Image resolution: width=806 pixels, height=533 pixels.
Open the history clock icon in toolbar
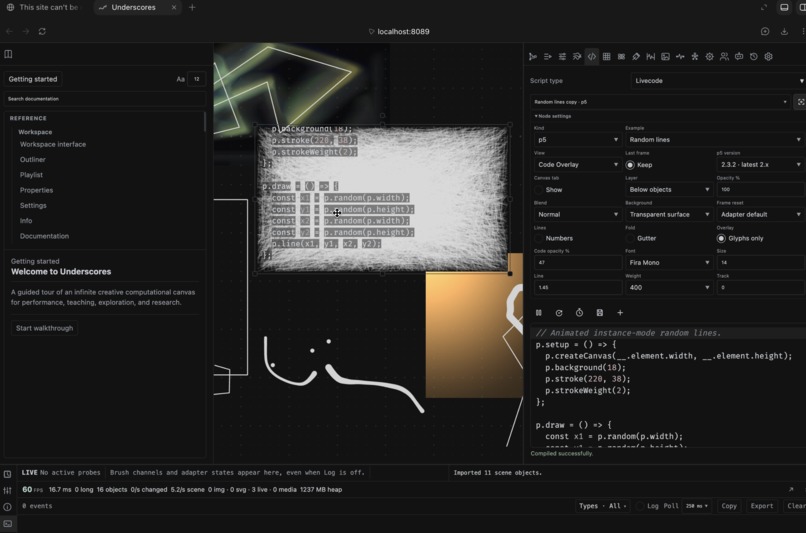pos(754,57)
